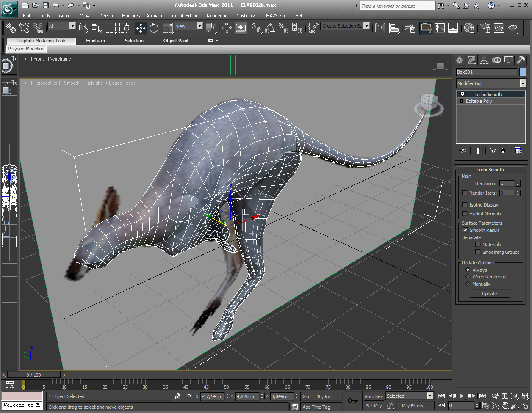Activate the Select and Move tool
Viewport: 532px width, 413px height.
point(140,28)
